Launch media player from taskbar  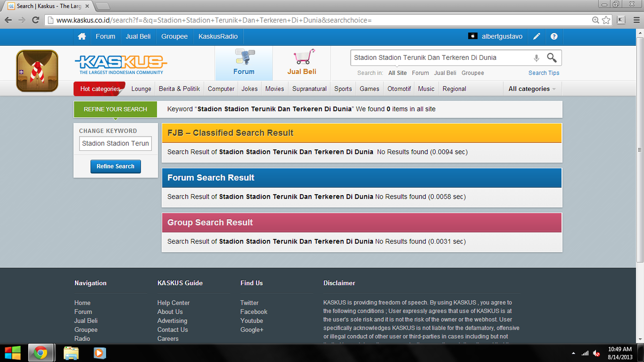[99, 353]
